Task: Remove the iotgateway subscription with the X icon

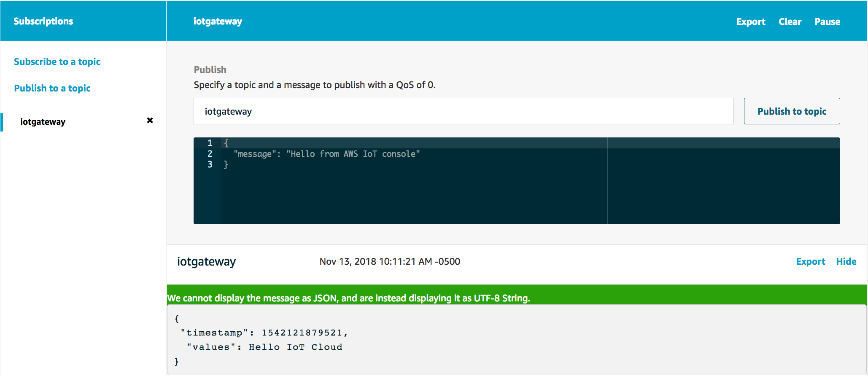Action: [150, 121]
